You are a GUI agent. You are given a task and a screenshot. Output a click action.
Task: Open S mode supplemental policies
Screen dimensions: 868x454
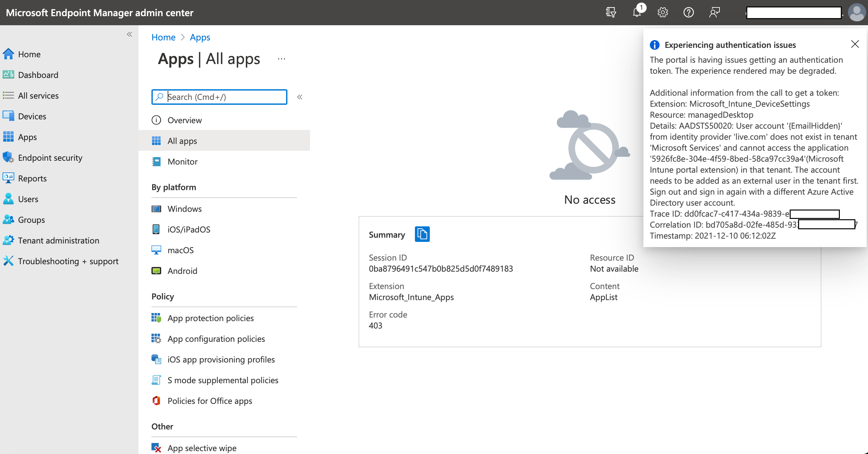[x=224, y=380]
